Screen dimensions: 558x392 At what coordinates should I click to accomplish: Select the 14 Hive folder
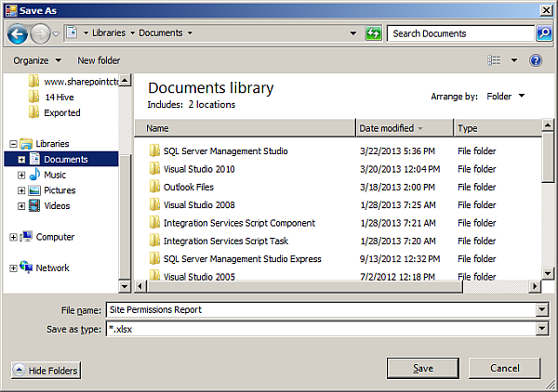pos(51,97)
